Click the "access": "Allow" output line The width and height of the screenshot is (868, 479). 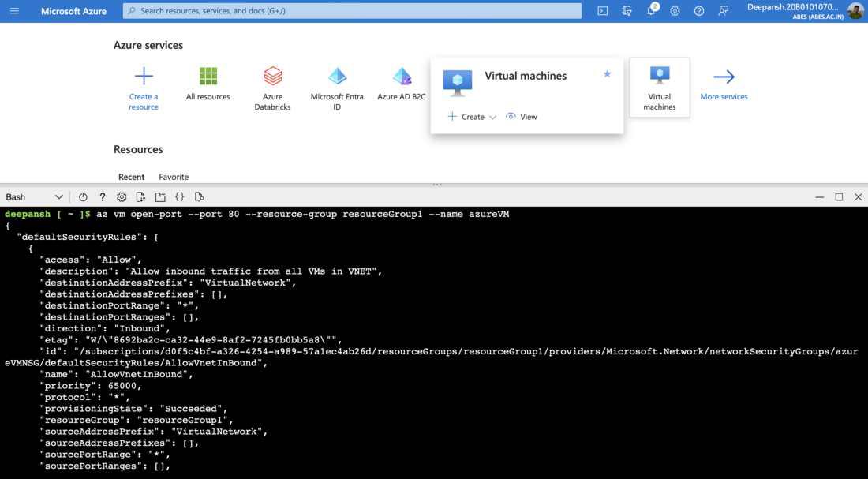[91, 260]
